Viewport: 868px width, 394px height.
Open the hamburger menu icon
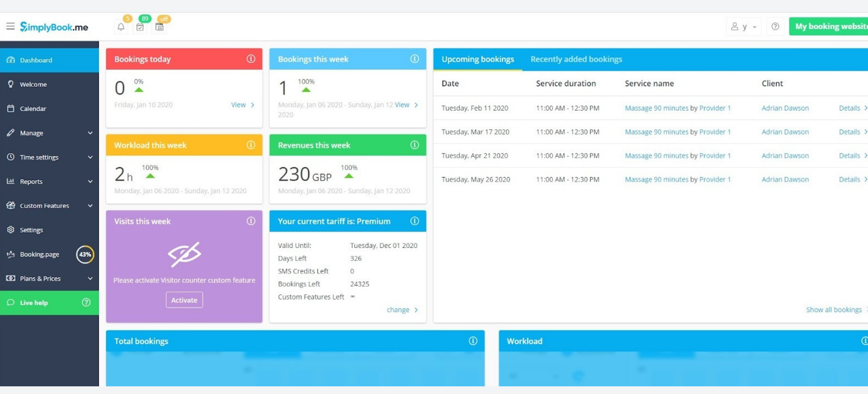point(11,26)
